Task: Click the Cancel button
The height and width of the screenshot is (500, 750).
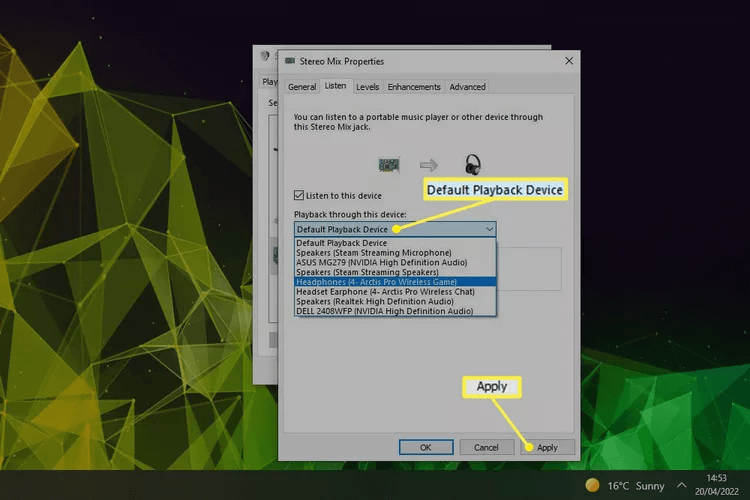Action: pos(486,447)
